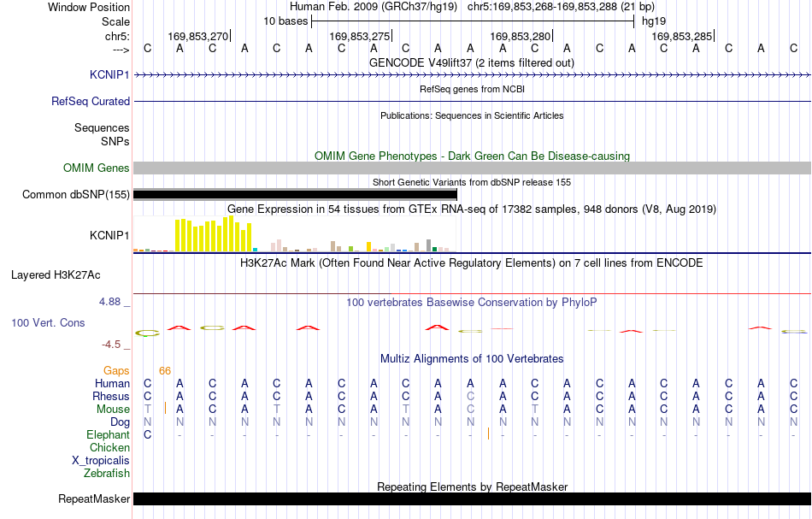This screenshot has width=812, height=519.
Task: Open the Layered H3K27Ac track label
Action: point(56,275)
